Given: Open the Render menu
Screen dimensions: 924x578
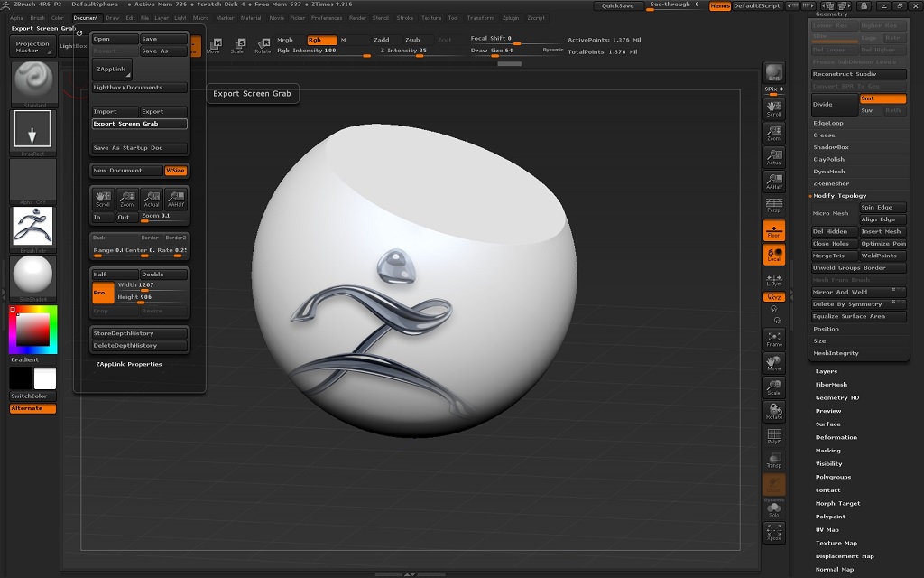Looking at the screenshot, I should 358,17.
